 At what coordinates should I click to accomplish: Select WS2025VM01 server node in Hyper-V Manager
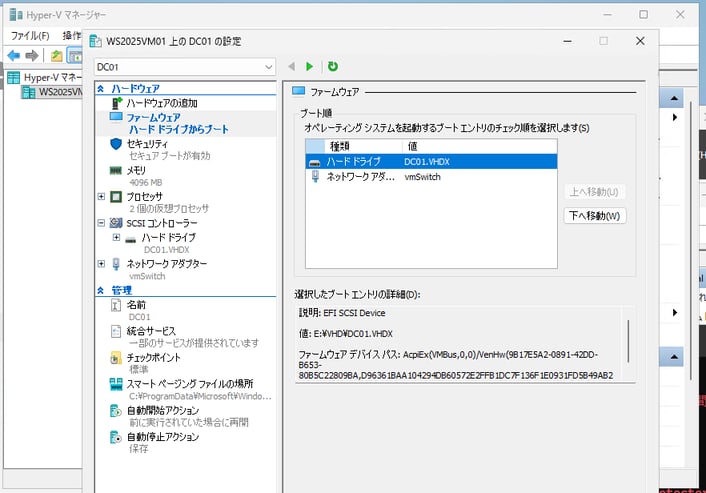tap(60, 92)
